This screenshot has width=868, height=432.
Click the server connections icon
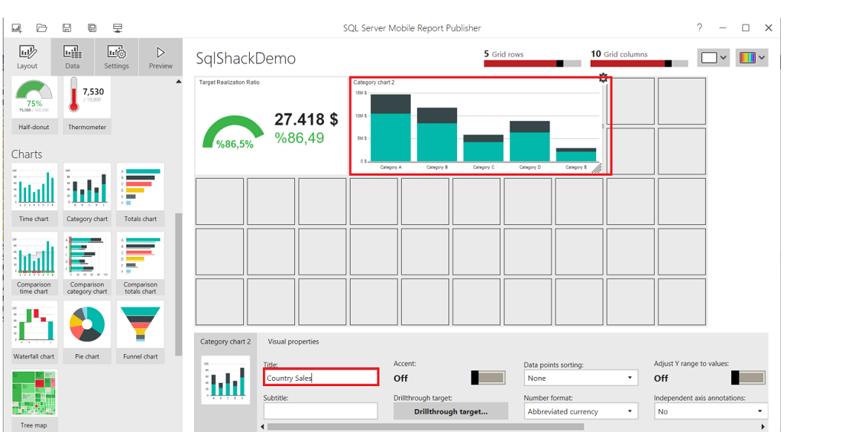pos(118,28)
